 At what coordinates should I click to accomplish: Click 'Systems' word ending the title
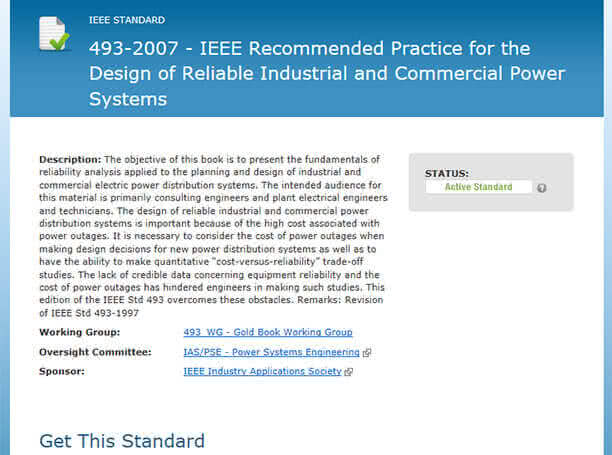(x=128, y=99)
